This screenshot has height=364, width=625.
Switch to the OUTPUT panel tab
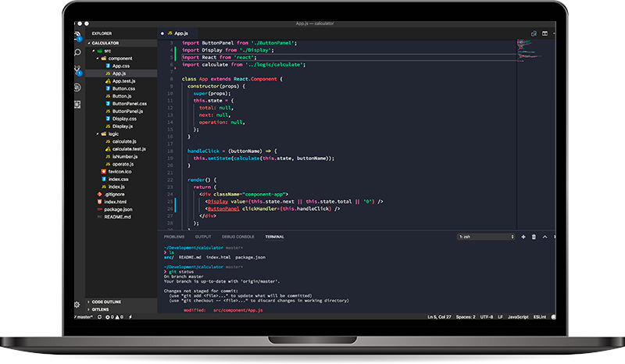coord(203,237)
